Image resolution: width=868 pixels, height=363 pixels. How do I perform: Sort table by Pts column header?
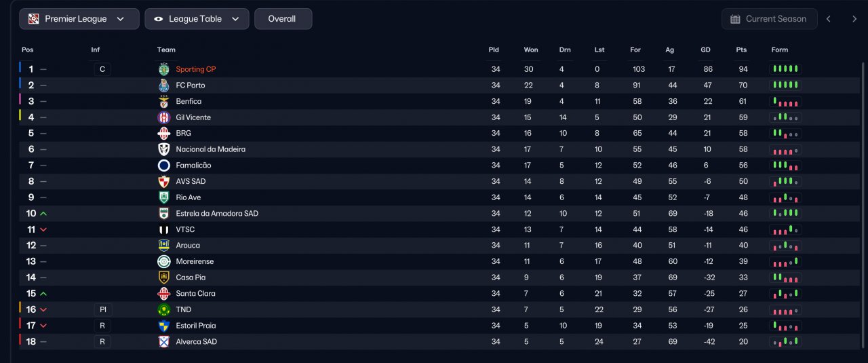(x=741, y=50)
